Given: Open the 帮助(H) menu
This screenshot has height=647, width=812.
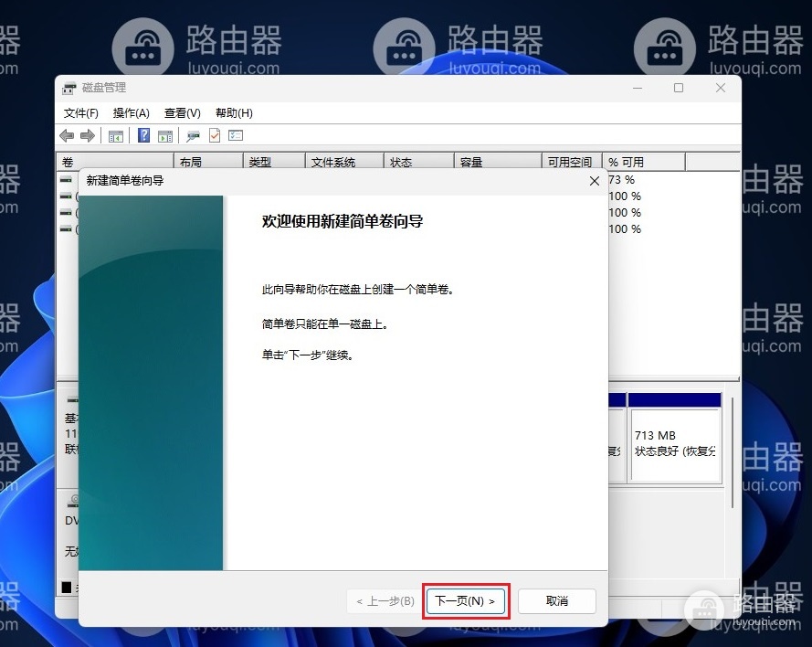Looking at the screenshot, I should tap(234, 113).
